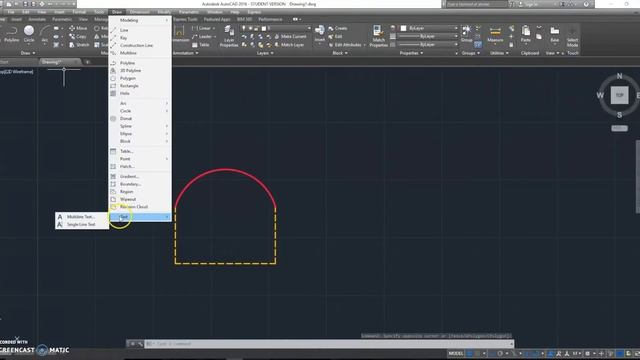Click the Stretch tool in Modify panel
Image resolution: width=640 pixels, height=360 pixels.
(79, 44)
